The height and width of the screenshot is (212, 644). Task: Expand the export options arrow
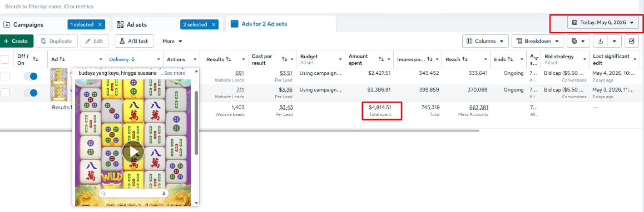click(x=614, y=41)
